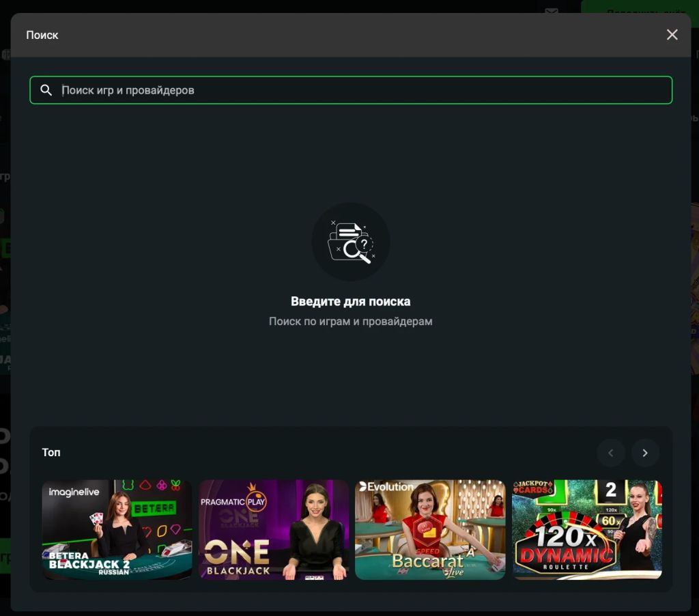Start 120x Dynamic Roulette game
Screen dimensions: 699x616
click(x=587, y=530)
